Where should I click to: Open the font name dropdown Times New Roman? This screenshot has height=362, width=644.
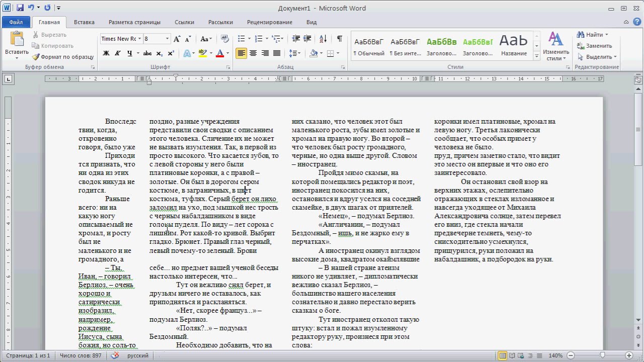139,39
